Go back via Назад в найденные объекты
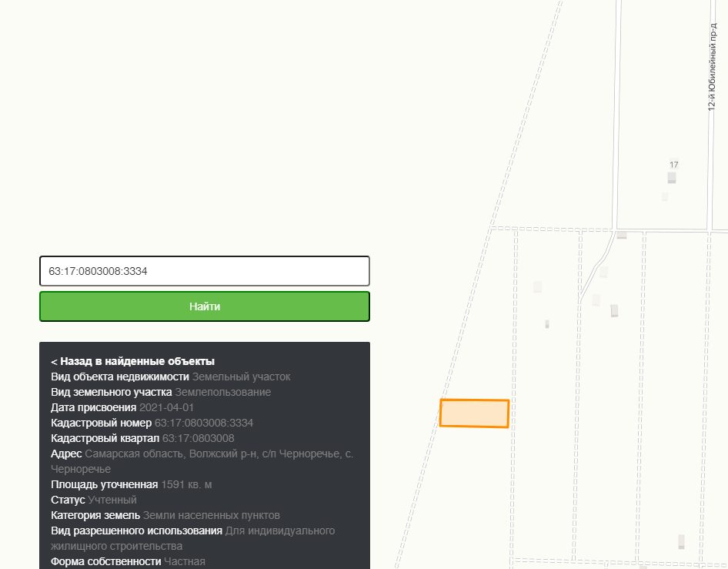The height and width of the screenshot is (569, 728). [133, 361]
